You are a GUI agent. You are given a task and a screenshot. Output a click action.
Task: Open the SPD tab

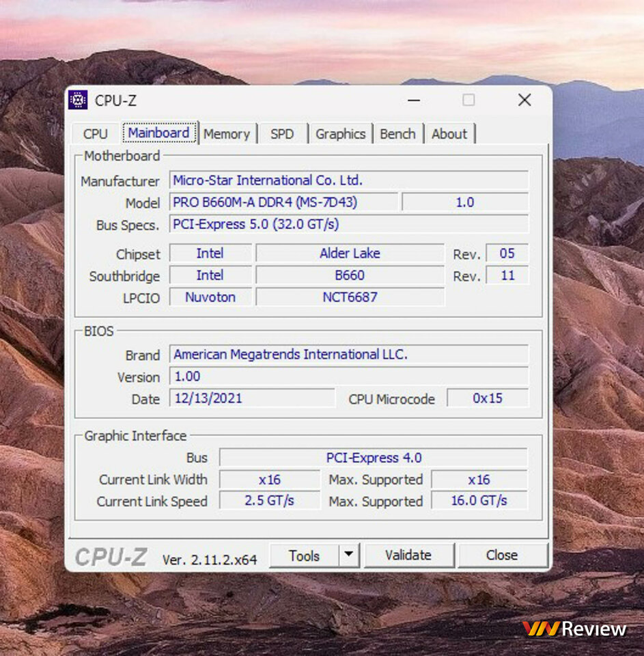point(282,134)
